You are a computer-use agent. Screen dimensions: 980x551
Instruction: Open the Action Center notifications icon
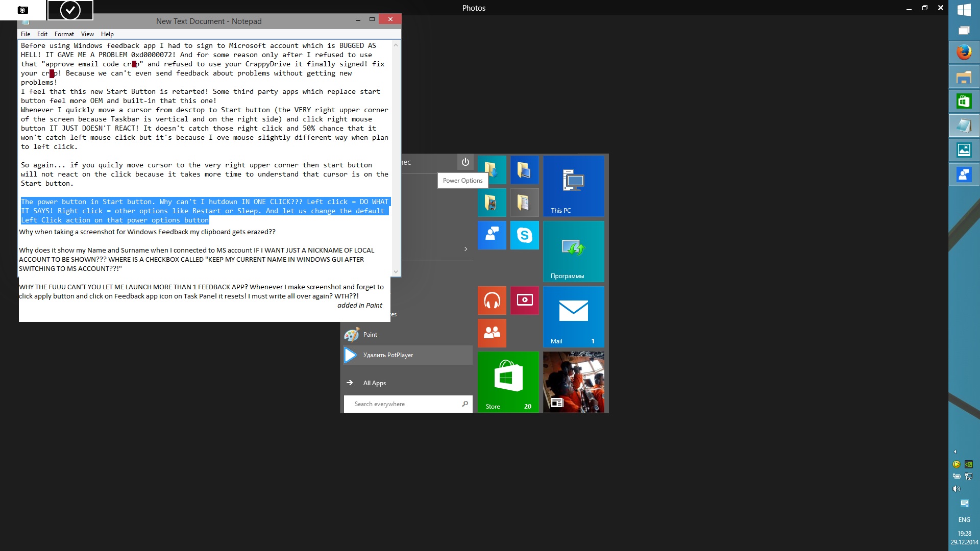click(964, 504)
